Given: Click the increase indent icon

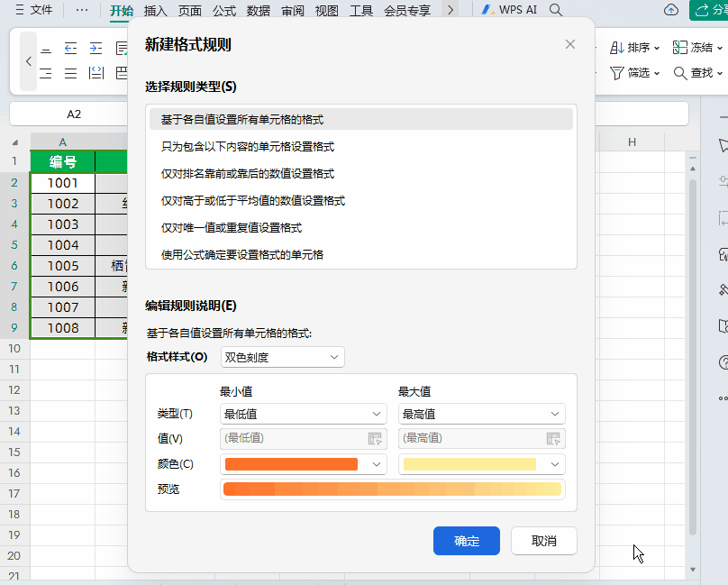Looking at the screenshot, I should (x=96, y=48).
